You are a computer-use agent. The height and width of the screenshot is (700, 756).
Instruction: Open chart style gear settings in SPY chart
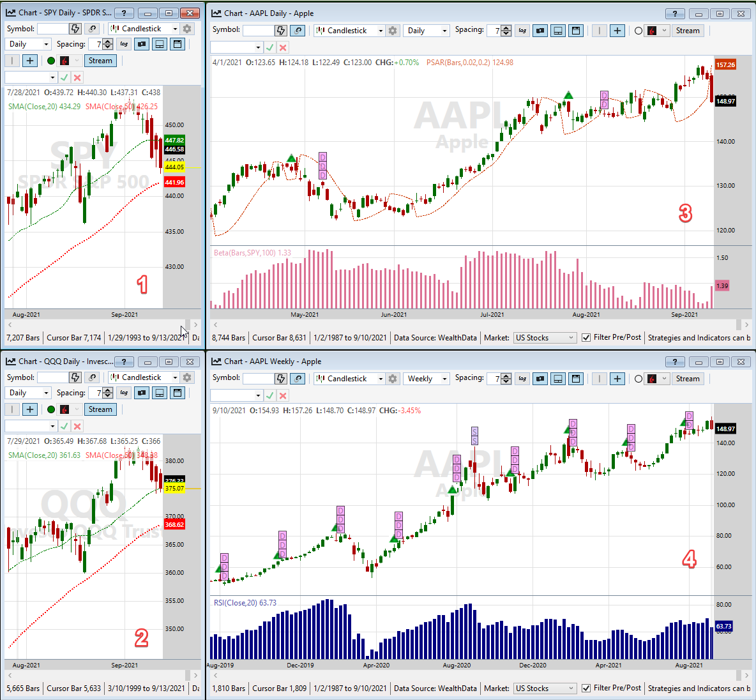(x=187, y=29)
